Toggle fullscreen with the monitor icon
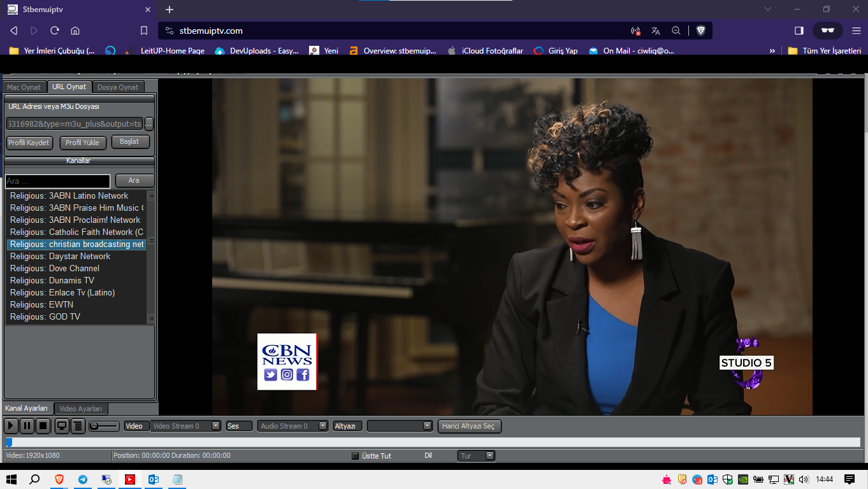Screen dimensions: 868x489 [x=62, y=426]
